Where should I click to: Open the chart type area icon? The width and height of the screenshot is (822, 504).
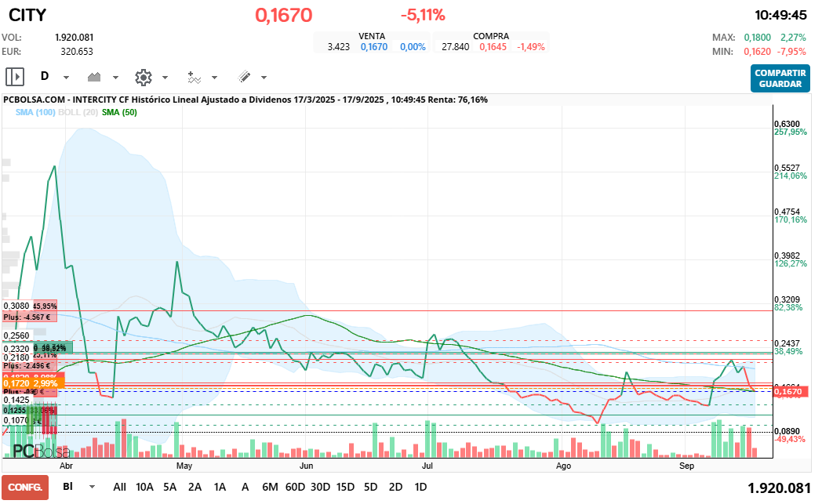click(94, 77)
